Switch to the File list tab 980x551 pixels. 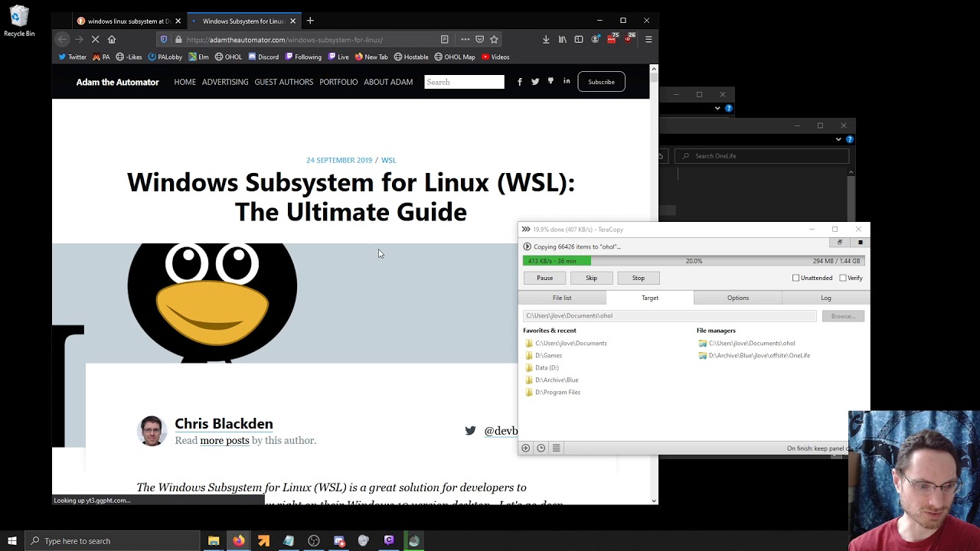tap(562, 298)
